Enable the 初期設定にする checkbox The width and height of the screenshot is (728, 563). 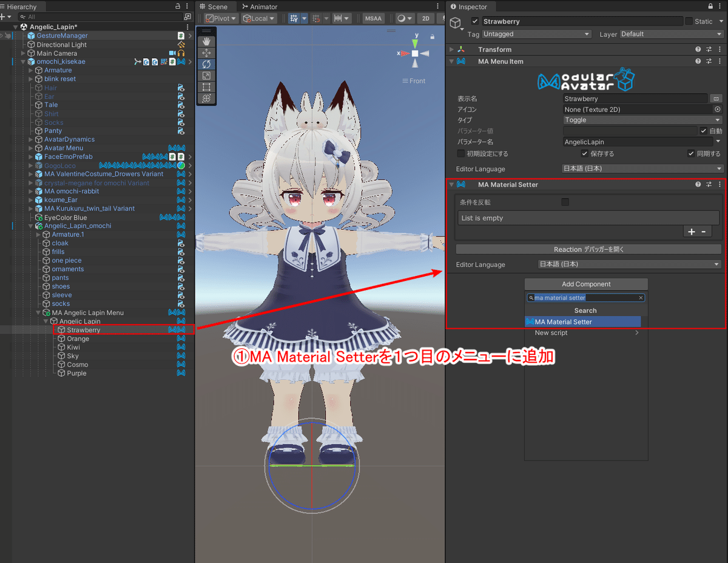coord(460,153)
